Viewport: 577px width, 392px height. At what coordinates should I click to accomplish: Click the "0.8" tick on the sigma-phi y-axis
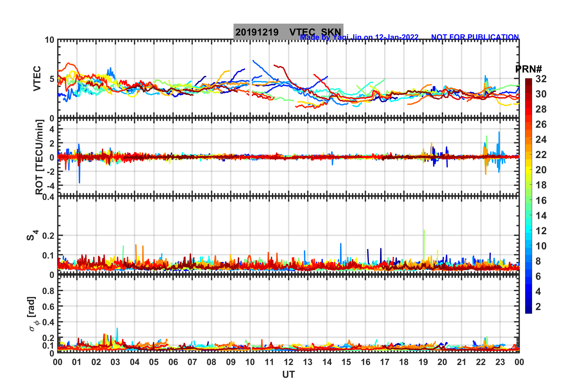[x=48, y=291]
